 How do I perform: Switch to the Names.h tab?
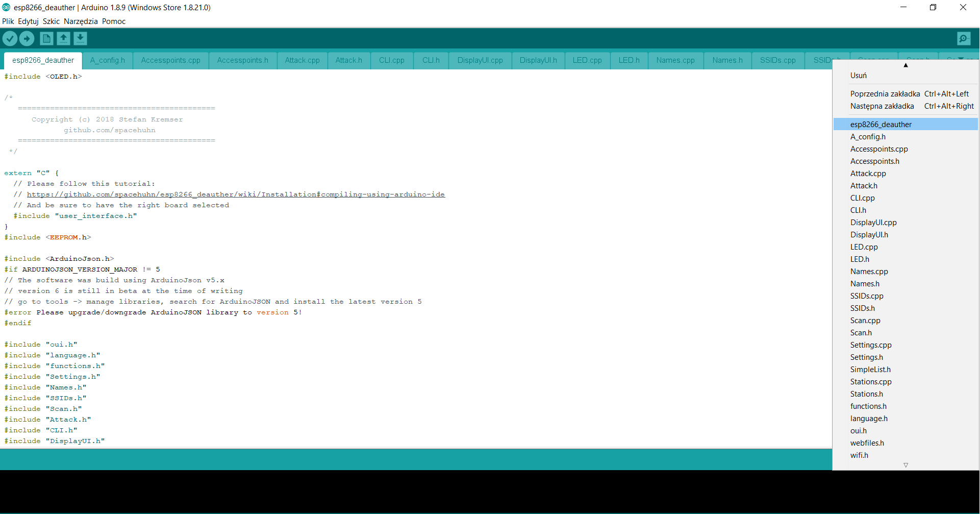click(728, 60)
